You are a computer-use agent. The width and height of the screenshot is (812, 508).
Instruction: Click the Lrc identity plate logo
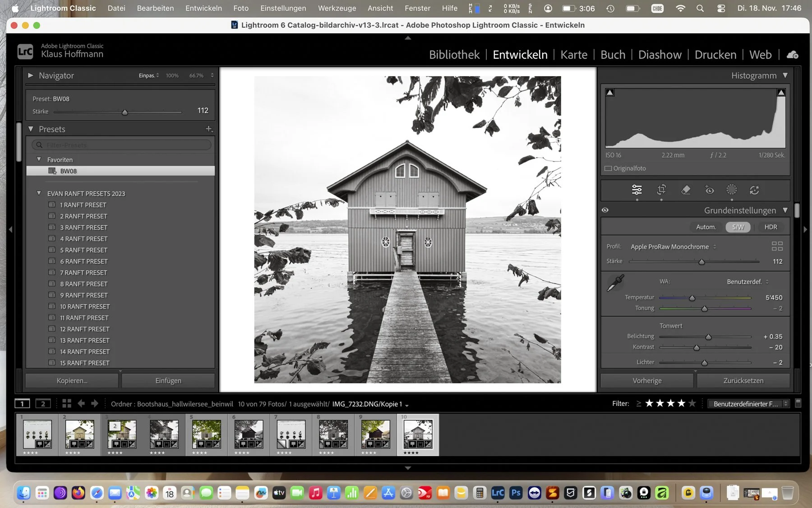click(25, 51)
